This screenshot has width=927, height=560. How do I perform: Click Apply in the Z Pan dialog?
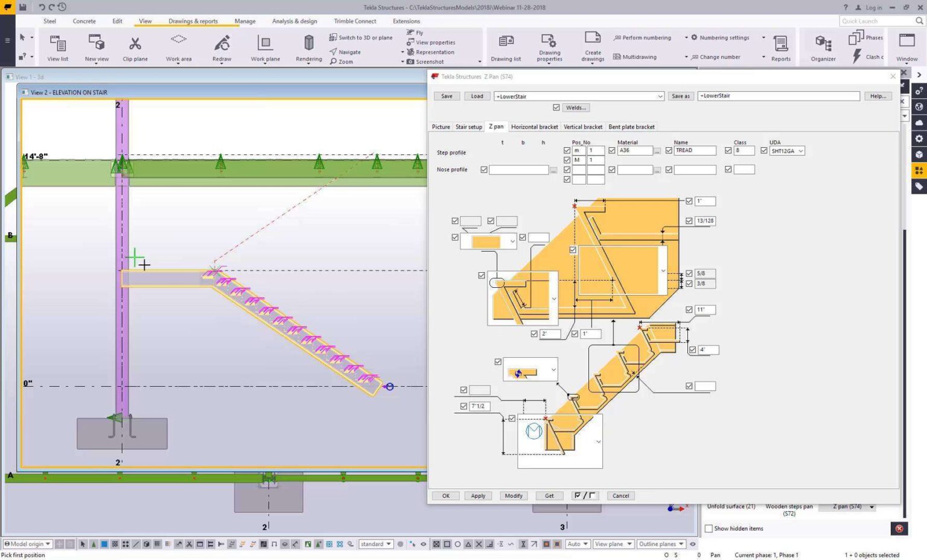(x=477, y=495)
